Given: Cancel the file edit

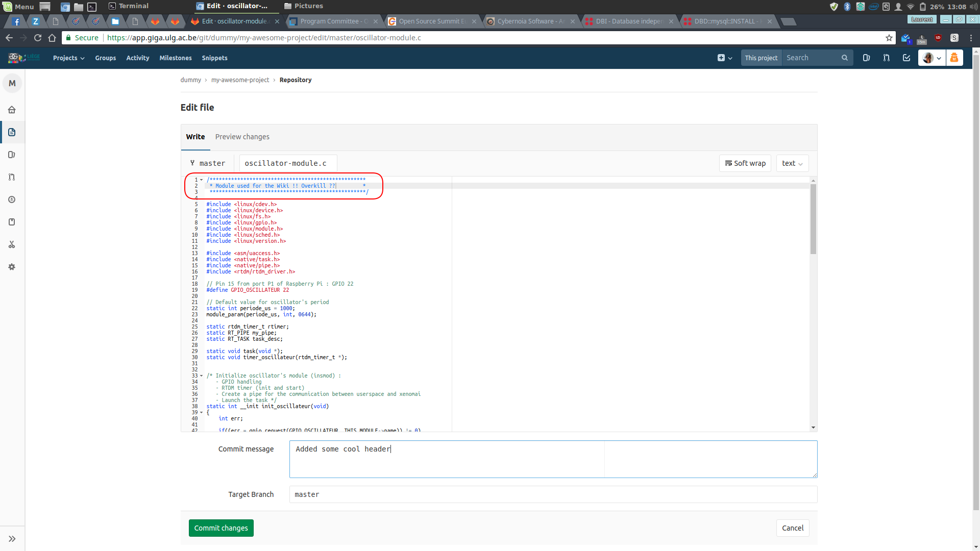Looking at the screenshot, I should [x=793, y=528].
